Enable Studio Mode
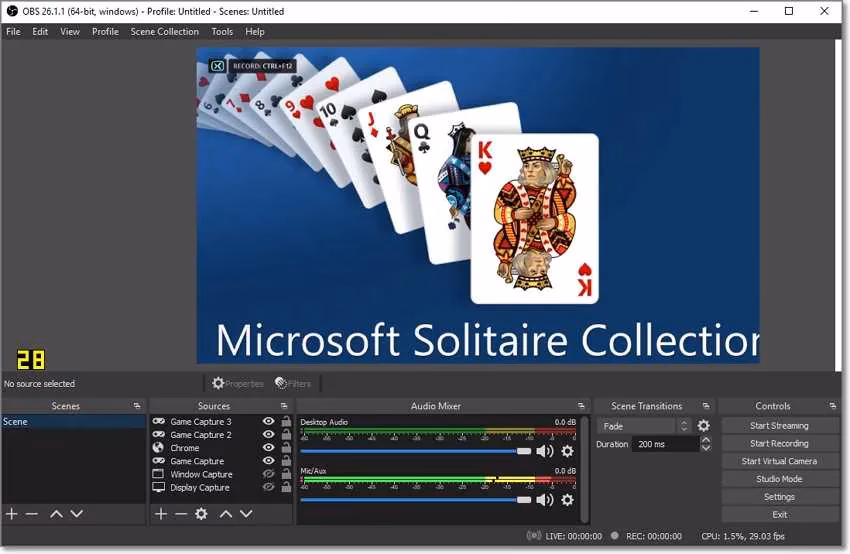850x554 pixels. pyautogui.click(x=779, y=479)
